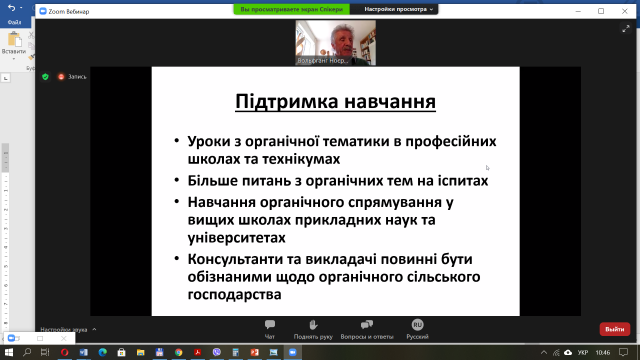Click the audio settings label
Image resolution: width=640 pixels, height=360 pixels.
[x=64, y=329]
